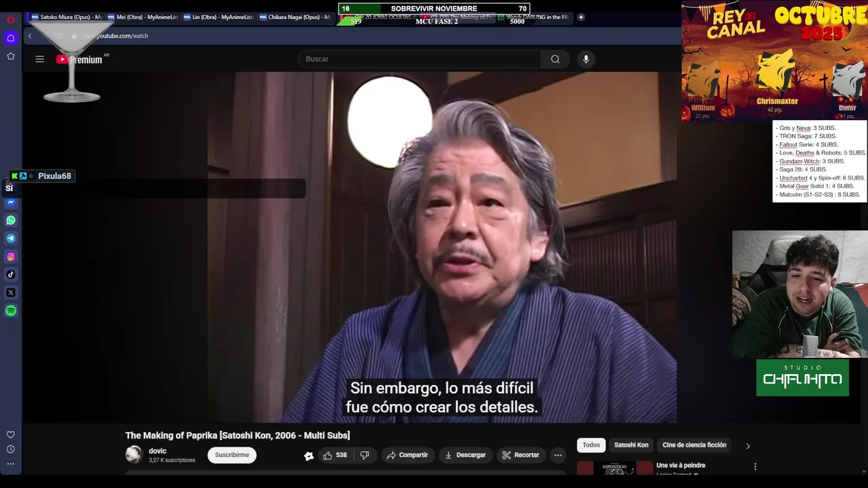Open TikTok in Opera sidebar
This screenshot has height=488, width=868.
(x=11, y=274)
